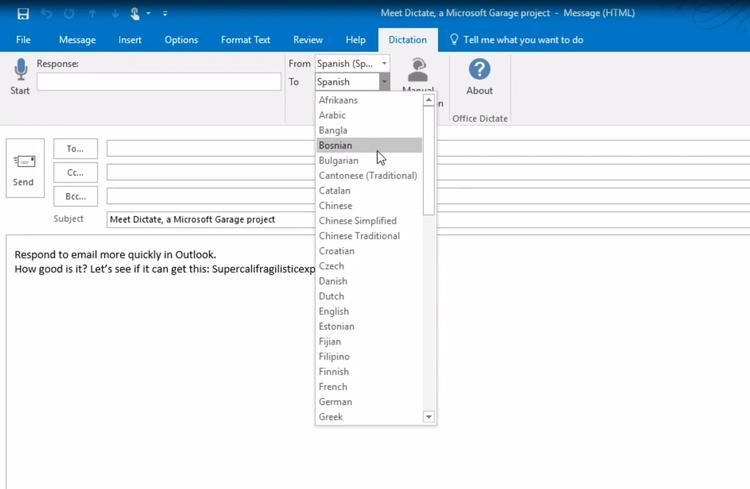750x489 pixels.
Task: Select Cantonese (Traditional)
Action: [369, 176]
